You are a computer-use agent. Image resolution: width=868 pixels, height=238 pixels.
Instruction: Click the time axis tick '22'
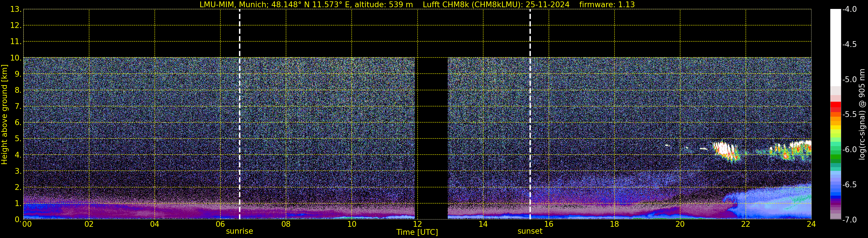746,224
